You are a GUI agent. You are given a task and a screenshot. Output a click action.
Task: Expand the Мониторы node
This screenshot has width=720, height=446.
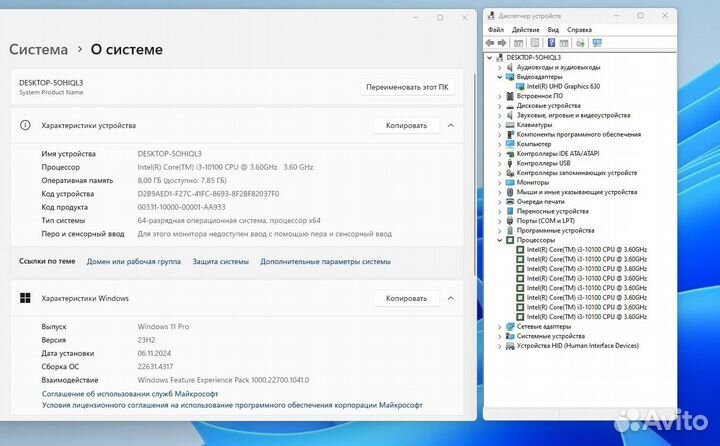coord(500,183)
